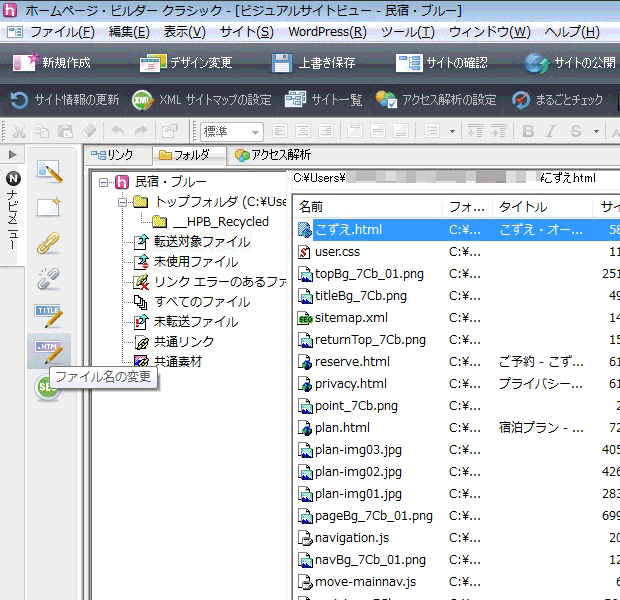
Task: Select the create link chain icon
Action: point(48,243)
